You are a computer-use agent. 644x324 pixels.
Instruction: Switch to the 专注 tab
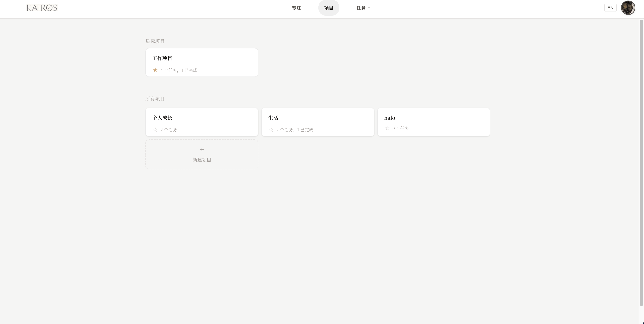click(296, 8)
